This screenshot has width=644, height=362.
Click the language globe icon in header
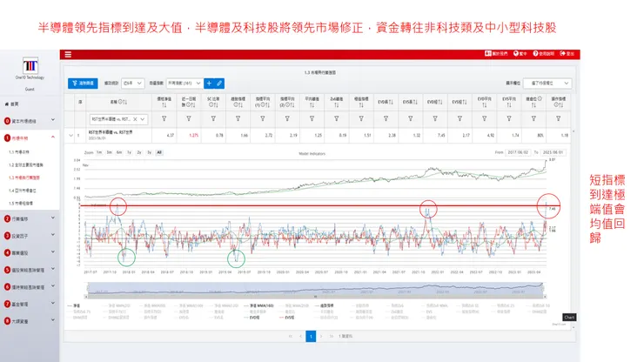tap(516, 53)
